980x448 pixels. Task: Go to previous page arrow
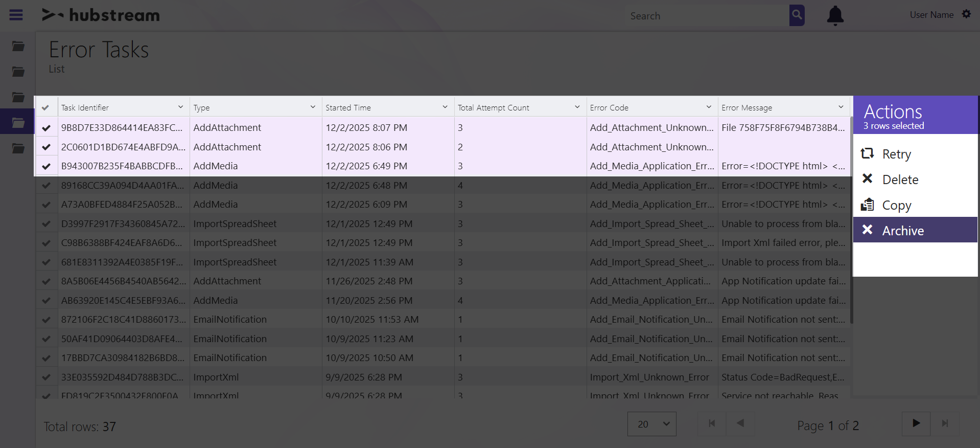pyautogui.click(x=740, y=423)
